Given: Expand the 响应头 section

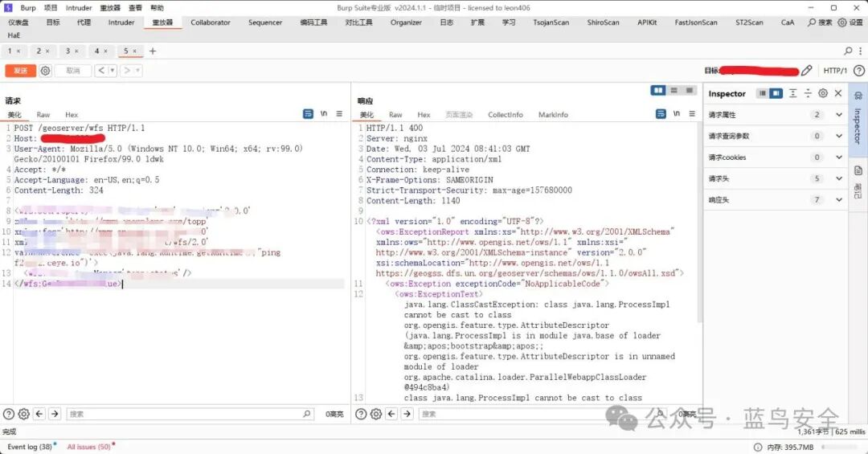Looking at the screenshot, I should pos(776,199).
